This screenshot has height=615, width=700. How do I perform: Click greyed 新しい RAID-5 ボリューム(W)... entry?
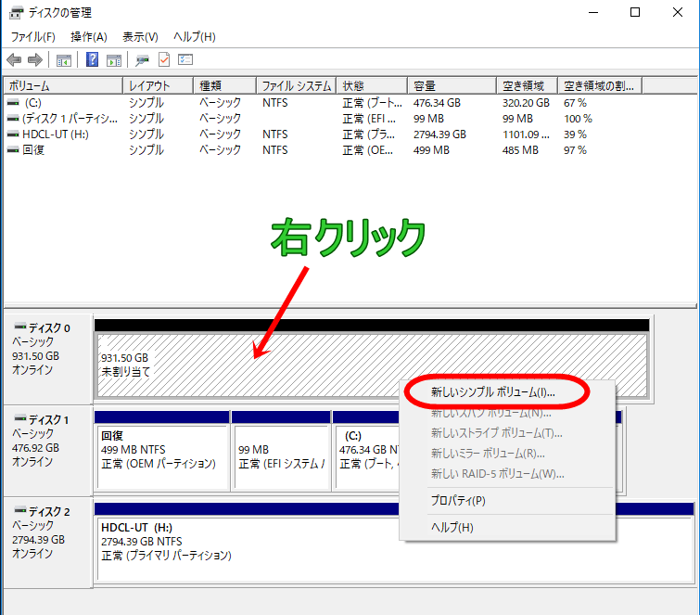click(507, 474)
